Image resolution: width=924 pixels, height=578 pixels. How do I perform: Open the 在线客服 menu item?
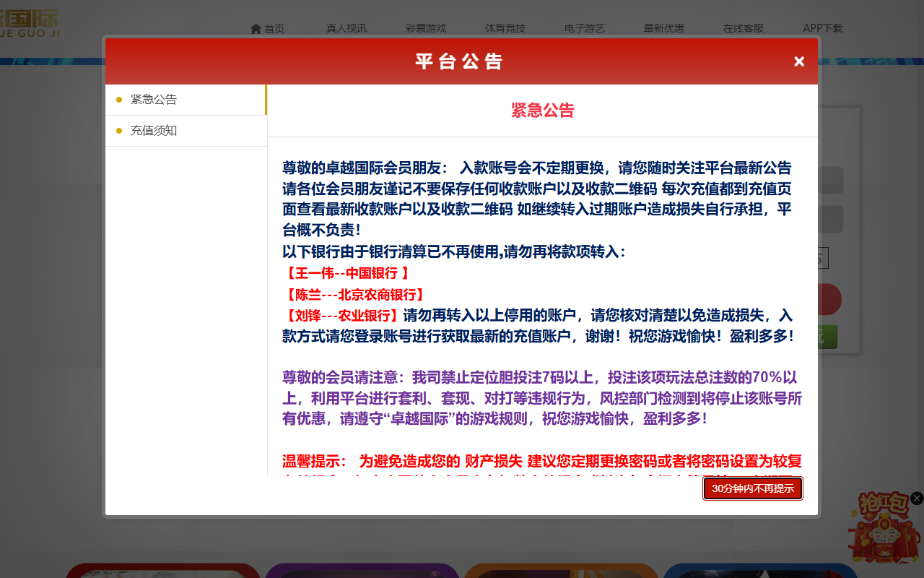tap(744, 29)
